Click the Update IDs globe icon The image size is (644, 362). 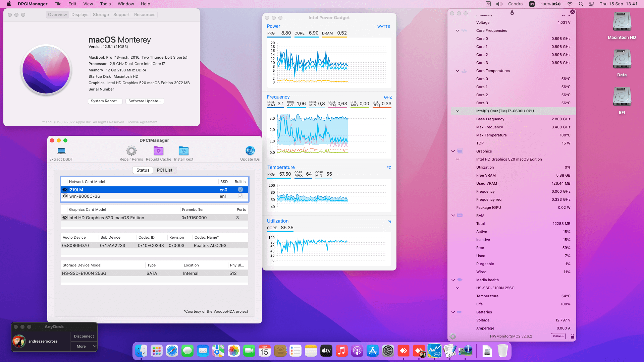coord(250,151)
